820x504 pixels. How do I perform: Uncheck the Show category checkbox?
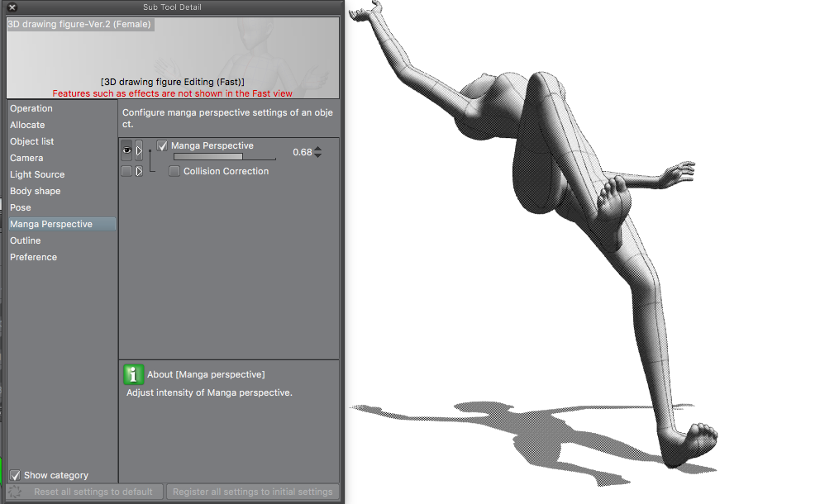15,475
